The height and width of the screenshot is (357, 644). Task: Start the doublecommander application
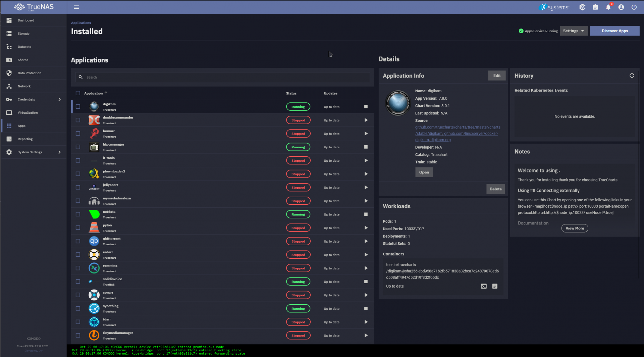pyautogui.click(x=366, y=120)
